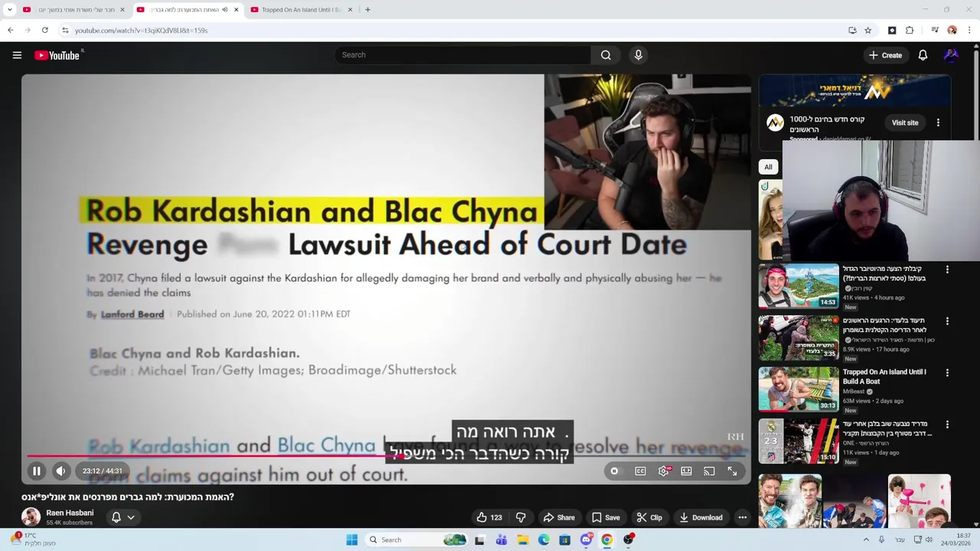Bookmark this page with the star
This screenshot has height=551, width=980.
pos(868,31)
